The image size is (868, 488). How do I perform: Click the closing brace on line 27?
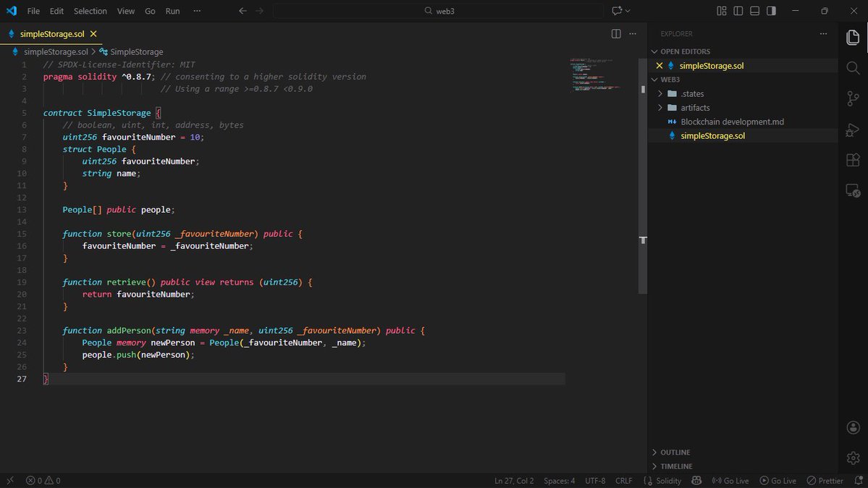pos(46,379)
